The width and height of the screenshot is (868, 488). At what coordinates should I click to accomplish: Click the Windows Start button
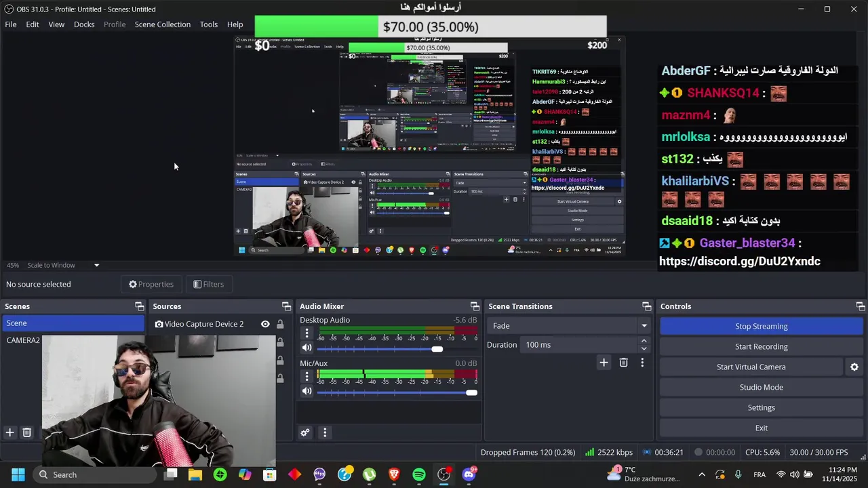[x=18, y=474]
